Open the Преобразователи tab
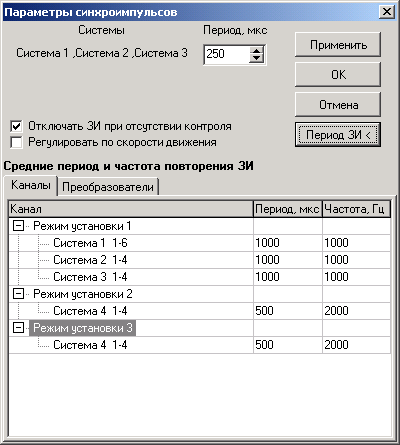Screen dimensions: 400x445 108,187
